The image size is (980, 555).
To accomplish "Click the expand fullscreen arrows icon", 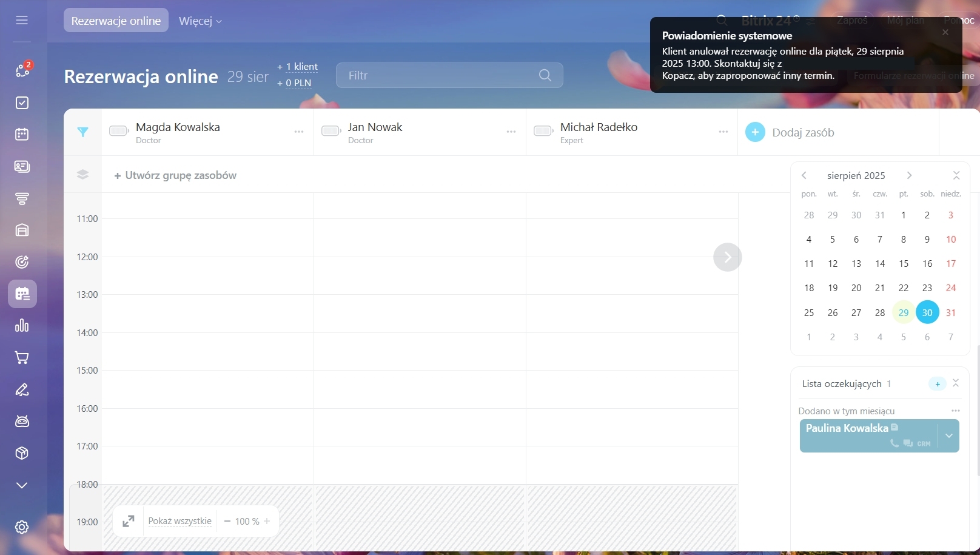I will click(x=129, y=521).
